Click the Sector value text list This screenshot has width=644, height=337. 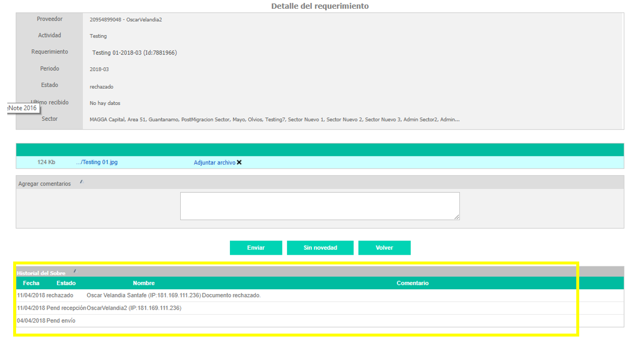click(274, 119)
